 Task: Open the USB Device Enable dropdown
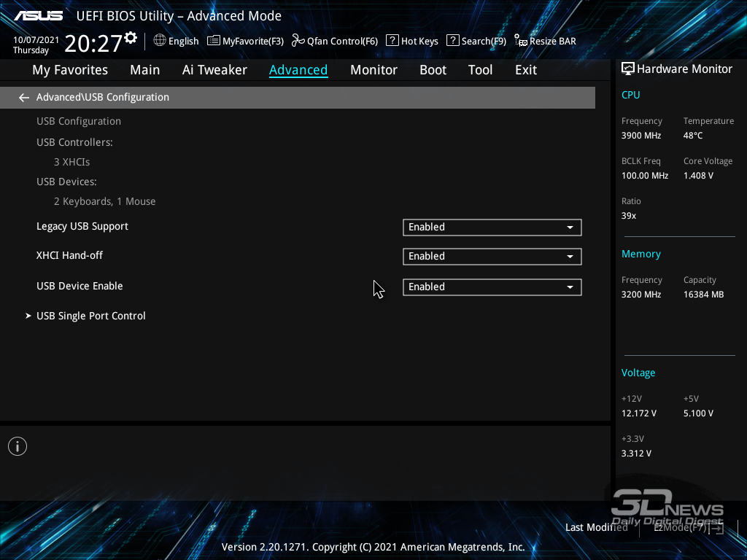point(492,287)
